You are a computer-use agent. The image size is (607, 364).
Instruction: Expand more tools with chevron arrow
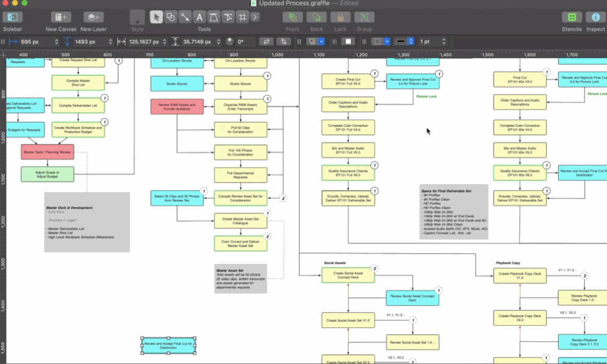(x=255, y=17)
